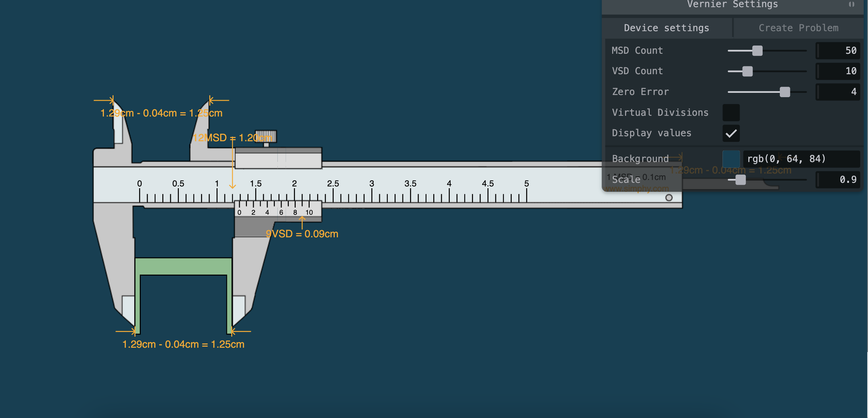Click the lower 1.29cm - 0.04cm = 1.25cm reading

[x=183, y=345]
